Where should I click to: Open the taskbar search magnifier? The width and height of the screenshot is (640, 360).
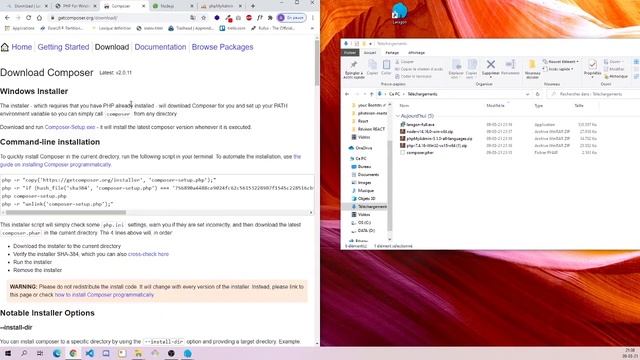tap(24, 353)
